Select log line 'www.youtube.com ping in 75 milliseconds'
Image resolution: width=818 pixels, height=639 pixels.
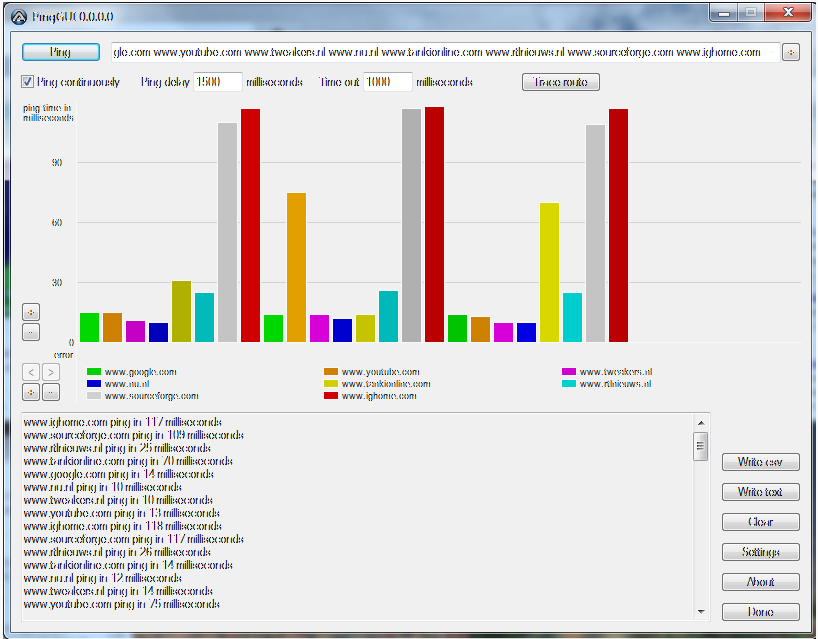122,605
